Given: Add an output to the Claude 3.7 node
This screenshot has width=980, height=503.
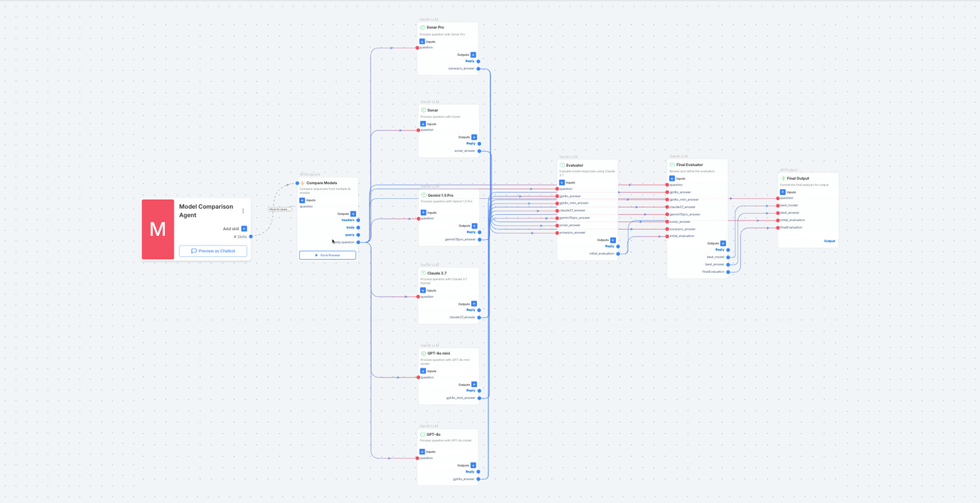Looking at the screenshot, I should click(474, 304).
